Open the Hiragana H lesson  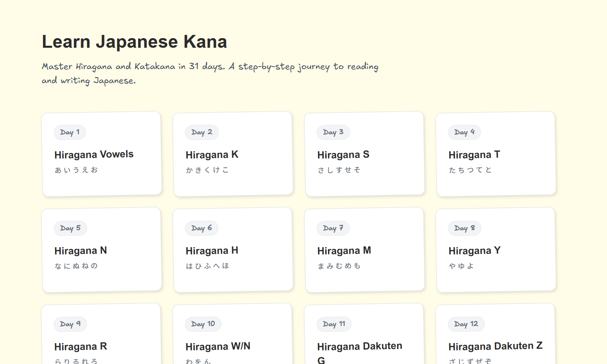tap(233, 249)
